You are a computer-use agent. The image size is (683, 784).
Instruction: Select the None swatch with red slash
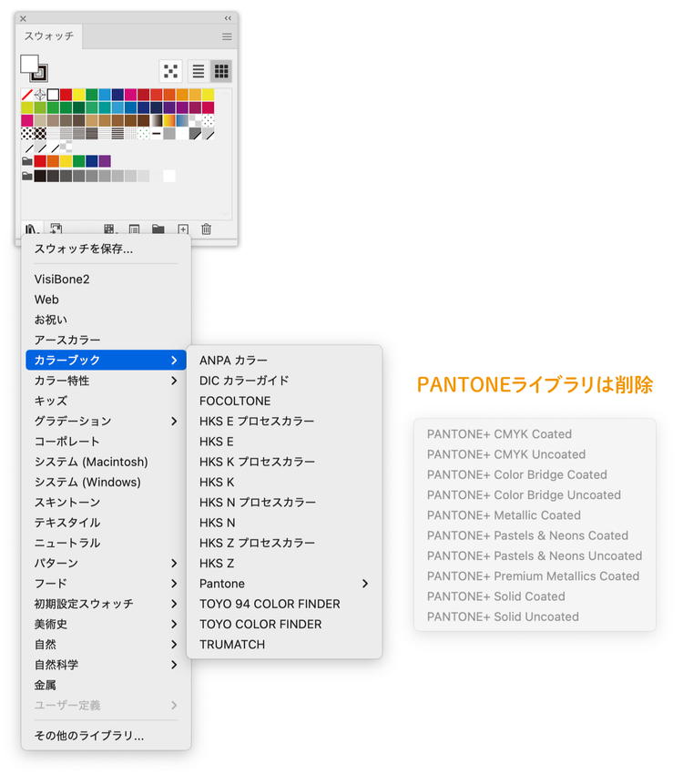[x=27, y=95]
